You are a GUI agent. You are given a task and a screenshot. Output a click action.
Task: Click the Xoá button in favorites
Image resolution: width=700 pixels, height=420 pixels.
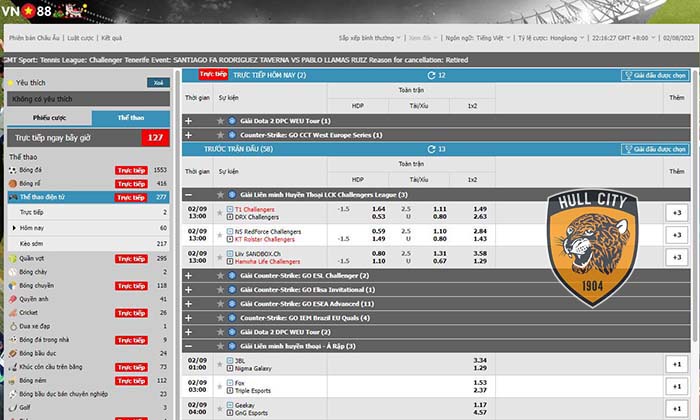157,83
